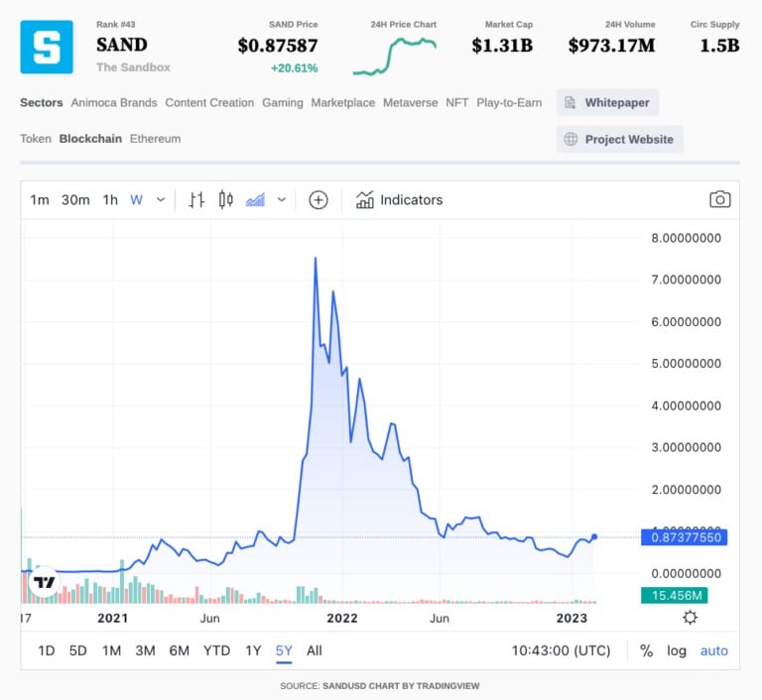The image size is (762, 700).
Task: Open the Play-to-Earn sector link
Action: point(509,103)
